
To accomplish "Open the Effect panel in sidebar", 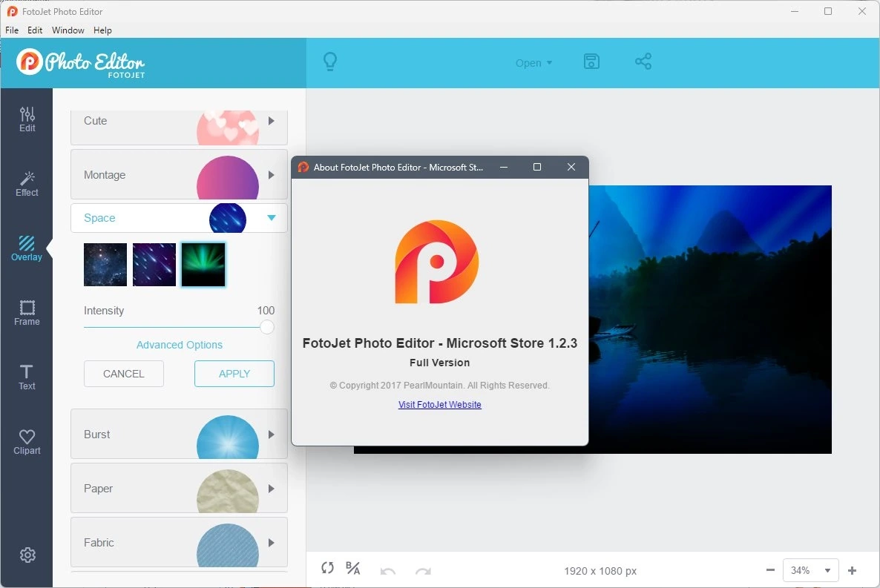I will [27, 184].
